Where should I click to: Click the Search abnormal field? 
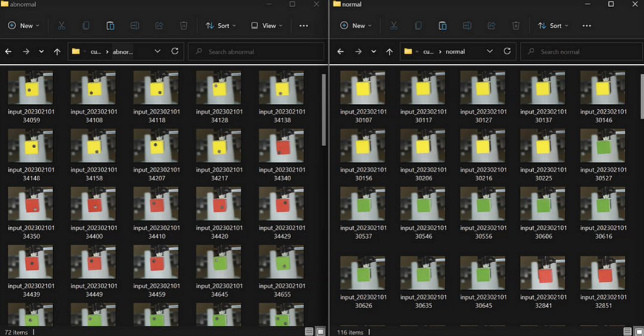(x=256, y=52)
